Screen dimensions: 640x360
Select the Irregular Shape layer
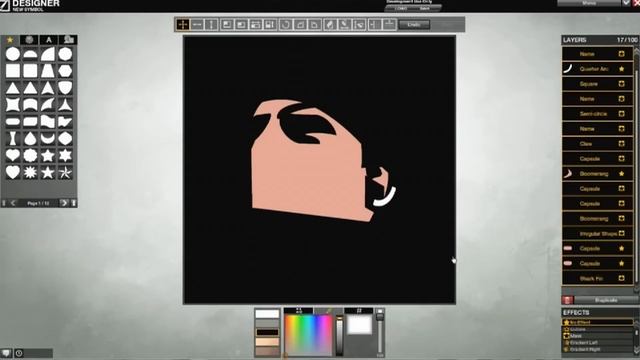[598, 233]
